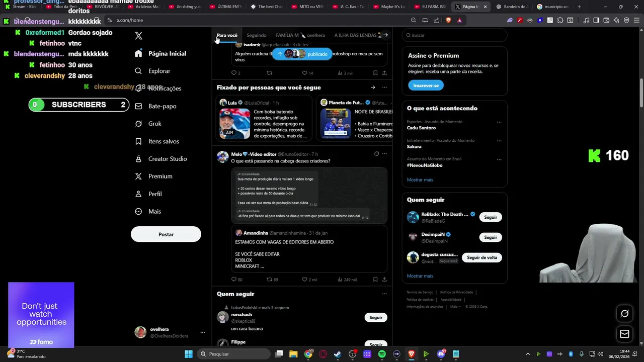This screenshot has width=644, height=362.
Task: Open Política de Privacidade footer link
Action: (x=456, y=292)
